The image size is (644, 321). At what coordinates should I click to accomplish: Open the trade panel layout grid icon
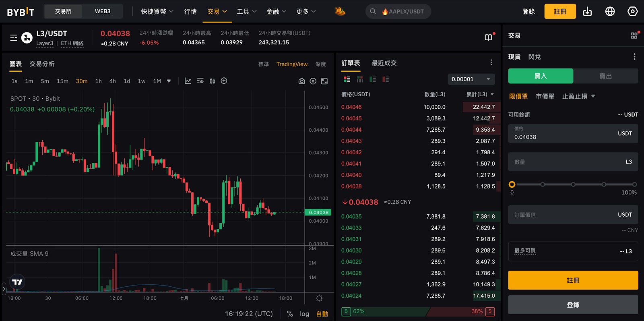(634, 35)
